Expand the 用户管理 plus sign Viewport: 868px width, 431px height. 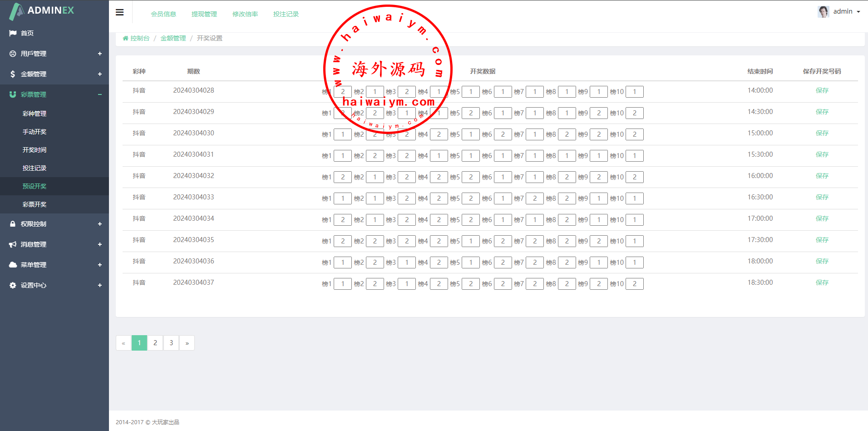coord(99,54)
